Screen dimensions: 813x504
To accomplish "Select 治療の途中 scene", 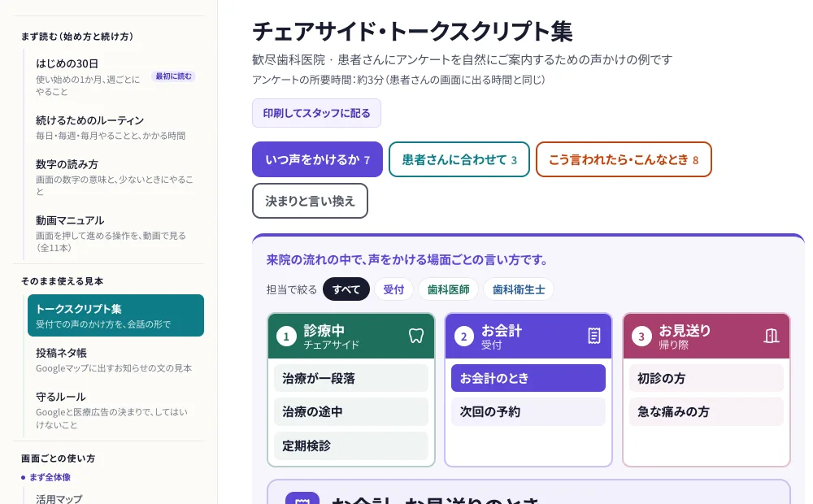I will pos(351,411).
